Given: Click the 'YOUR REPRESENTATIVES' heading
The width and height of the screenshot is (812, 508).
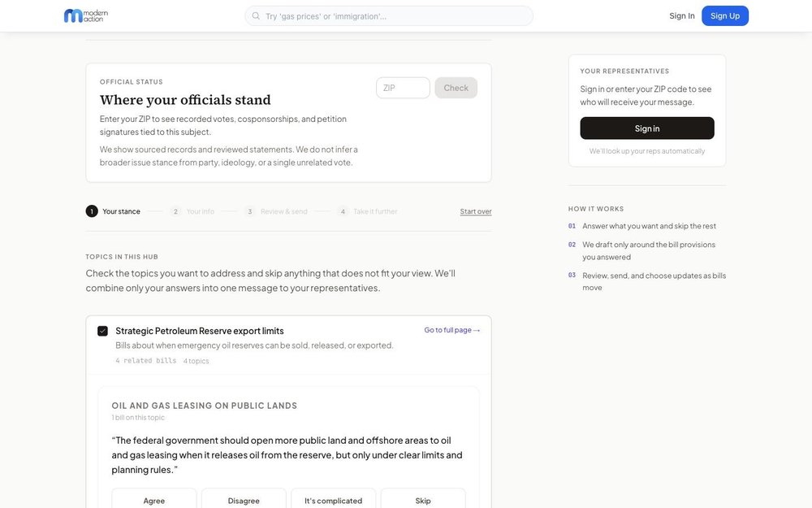Looking at the screenshot, I should (x=624, y=71).
